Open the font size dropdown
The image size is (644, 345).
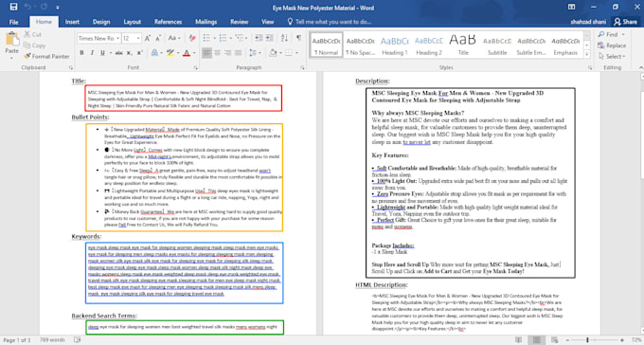[138, 38]
